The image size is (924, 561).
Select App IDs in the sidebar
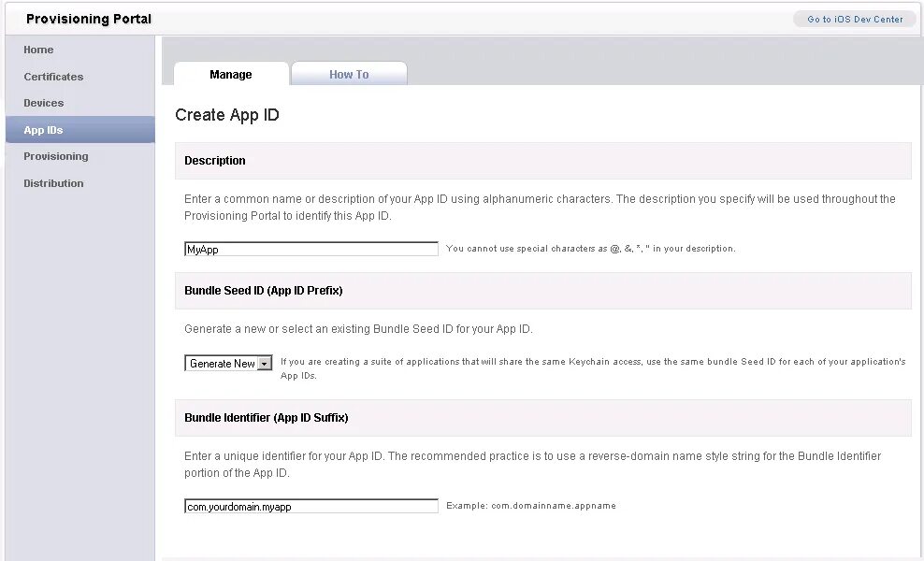point(44,130)
